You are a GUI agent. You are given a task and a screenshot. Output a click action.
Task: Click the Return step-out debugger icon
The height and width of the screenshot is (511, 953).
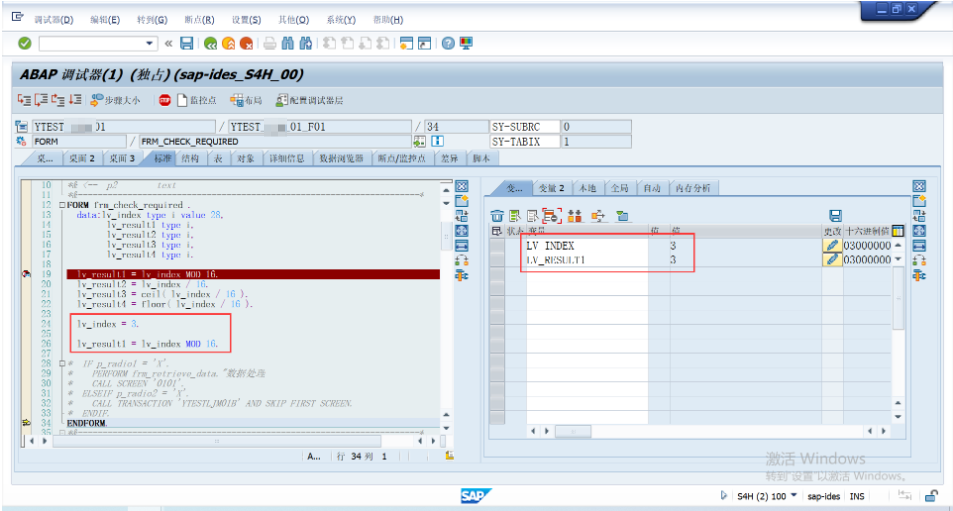click(58, 100)
